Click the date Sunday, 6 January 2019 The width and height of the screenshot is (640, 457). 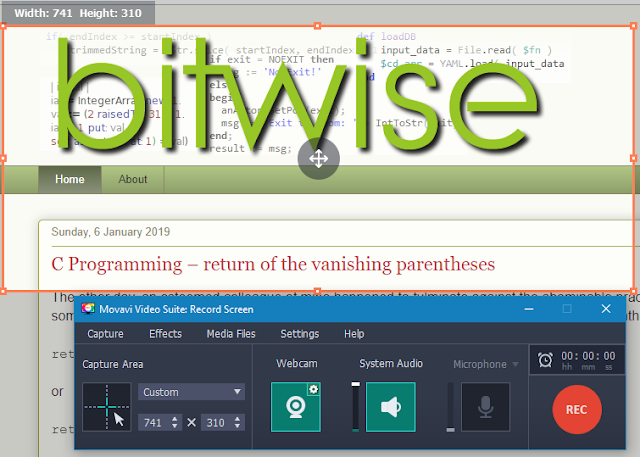[x=111, y=232]
